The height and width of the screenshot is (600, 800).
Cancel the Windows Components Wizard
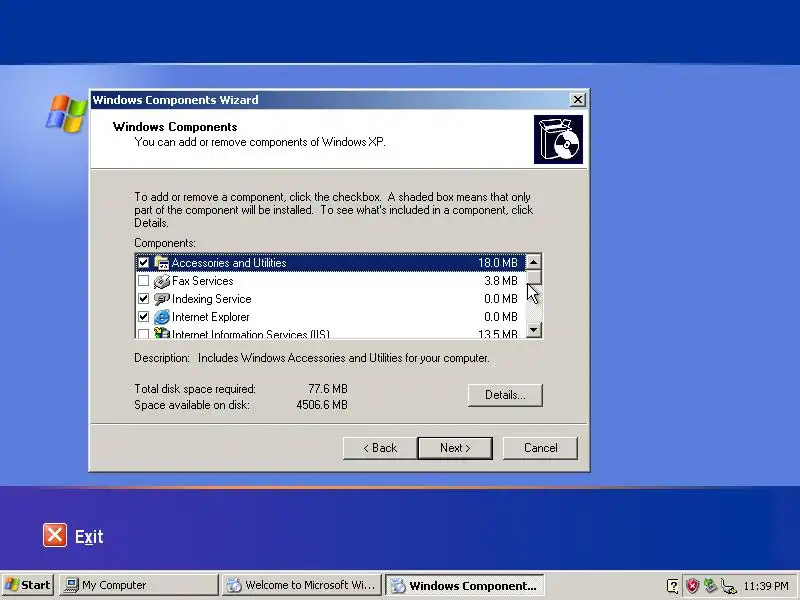[540, 448]
